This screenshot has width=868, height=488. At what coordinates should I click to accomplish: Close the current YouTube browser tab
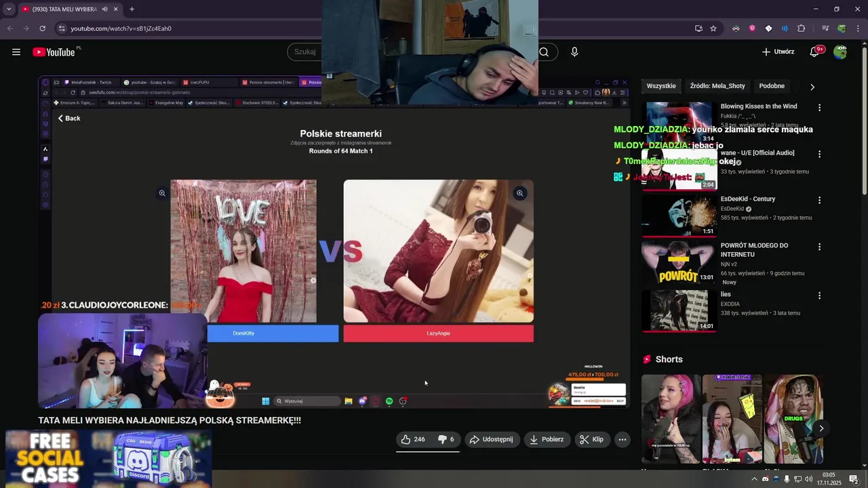coord(116,9)
